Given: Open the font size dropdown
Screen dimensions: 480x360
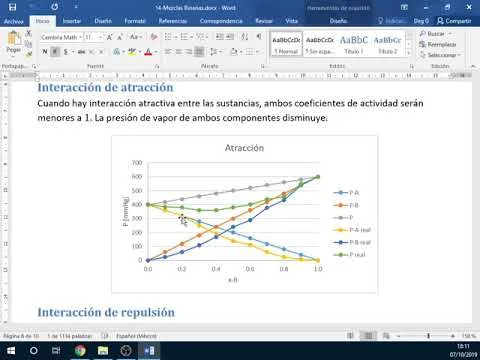Looking at the screenshot, I should click(x=100, y=37).
